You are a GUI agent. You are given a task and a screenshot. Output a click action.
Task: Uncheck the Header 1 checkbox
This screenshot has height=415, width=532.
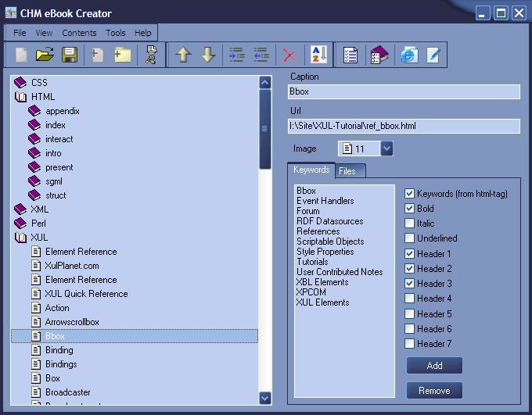(409, 253)
